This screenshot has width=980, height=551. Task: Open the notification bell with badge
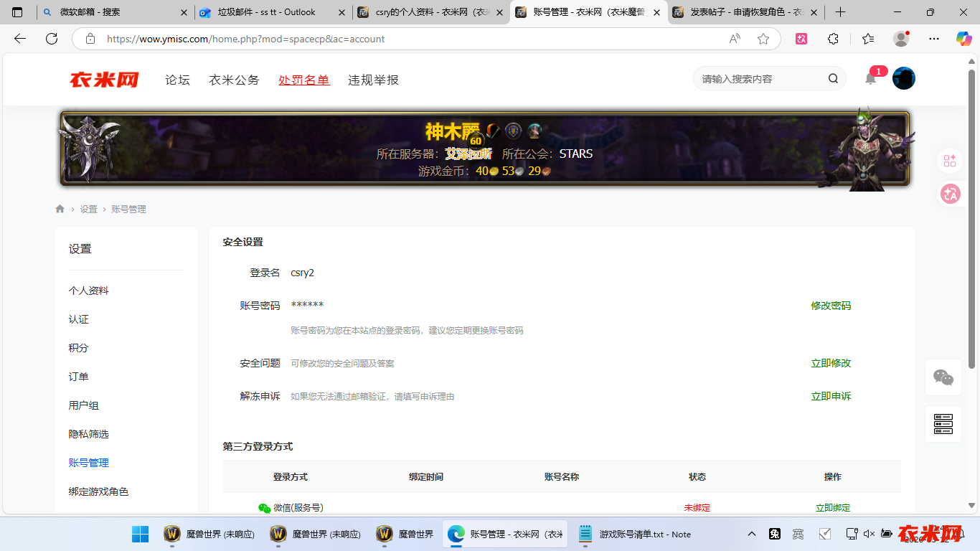pyautogui.click(x=870, y=79)
